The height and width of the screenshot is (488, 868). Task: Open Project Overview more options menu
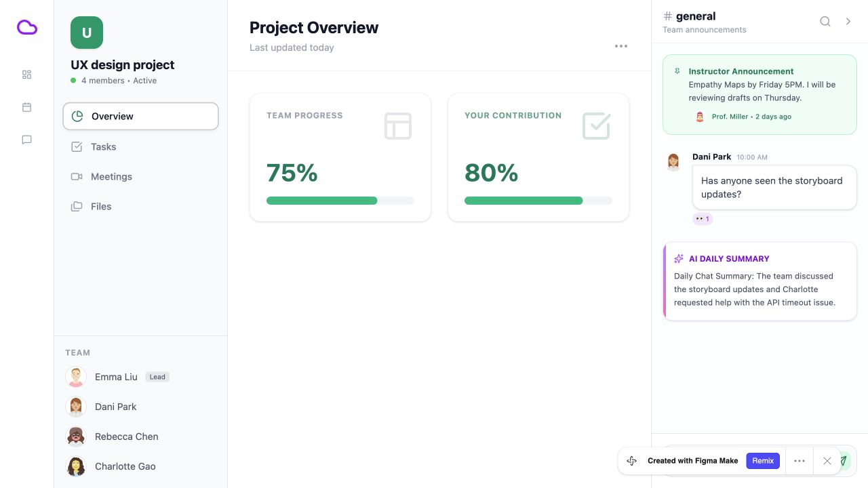pyautogui.click(x=621, y=46)
